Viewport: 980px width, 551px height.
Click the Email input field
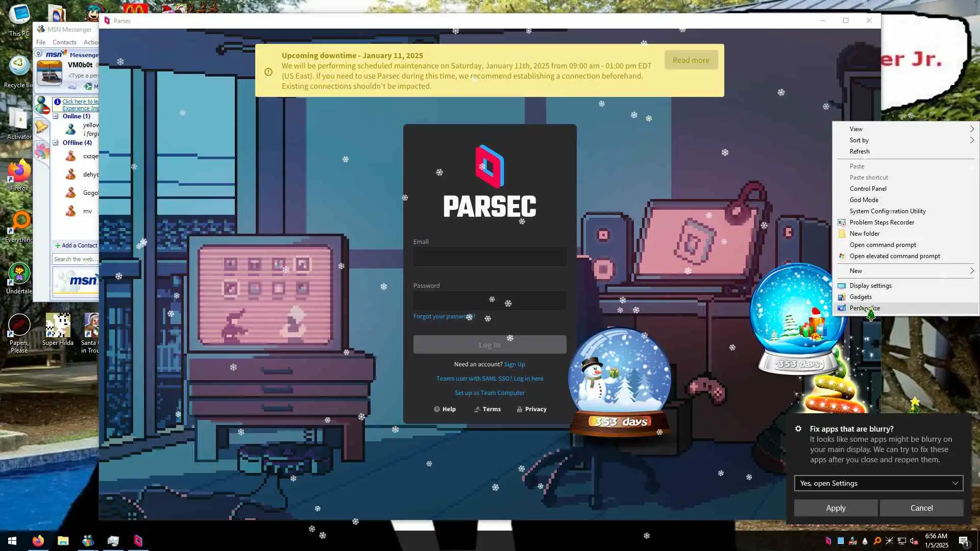click(489, 257)
